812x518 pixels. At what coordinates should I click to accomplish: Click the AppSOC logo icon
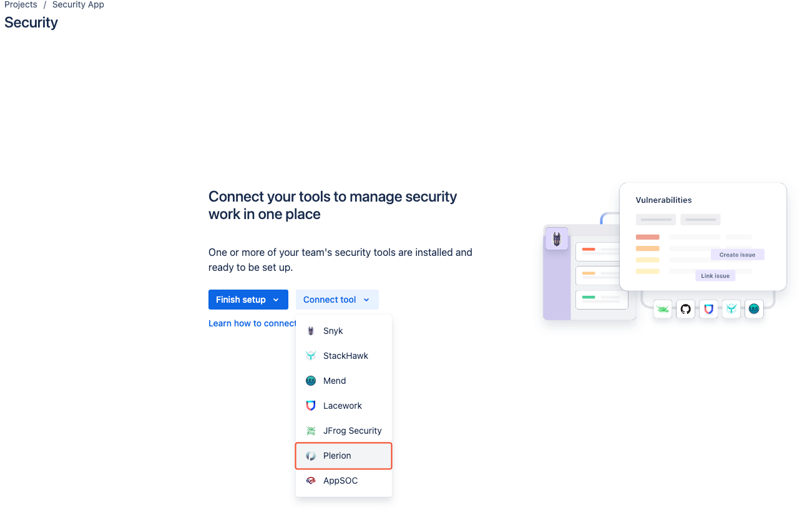click(311, 481)
